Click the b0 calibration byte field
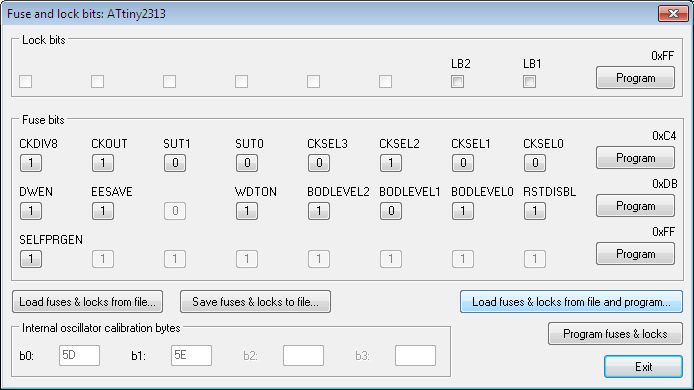 click(79, 355)
